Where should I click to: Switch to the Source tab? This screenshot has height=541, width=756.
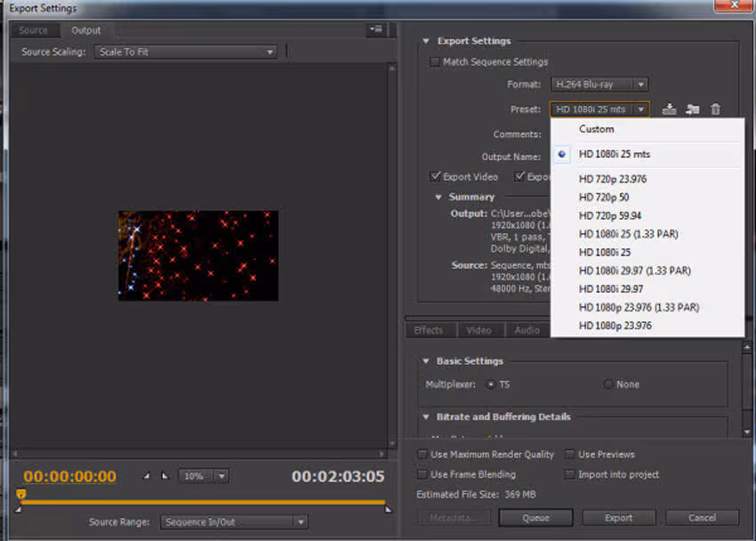point(34,30)
